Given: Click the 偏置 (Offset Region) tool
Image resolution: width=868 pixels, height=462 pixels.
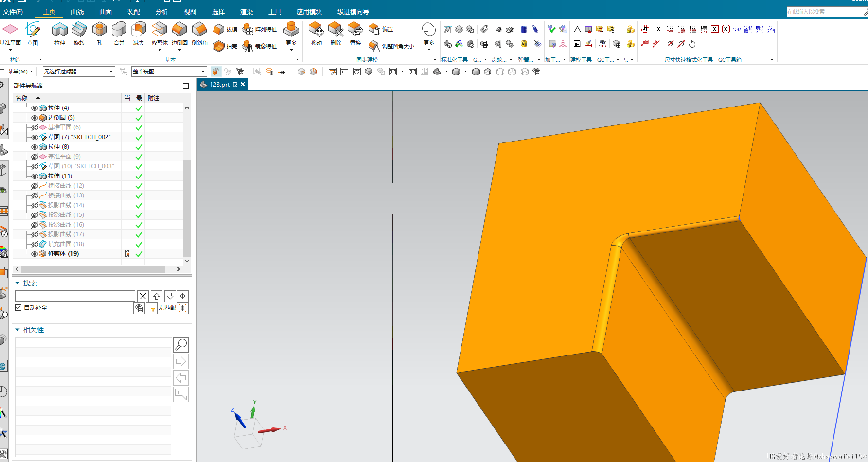Looking at the screenshot, I should [x=381, y=29].
